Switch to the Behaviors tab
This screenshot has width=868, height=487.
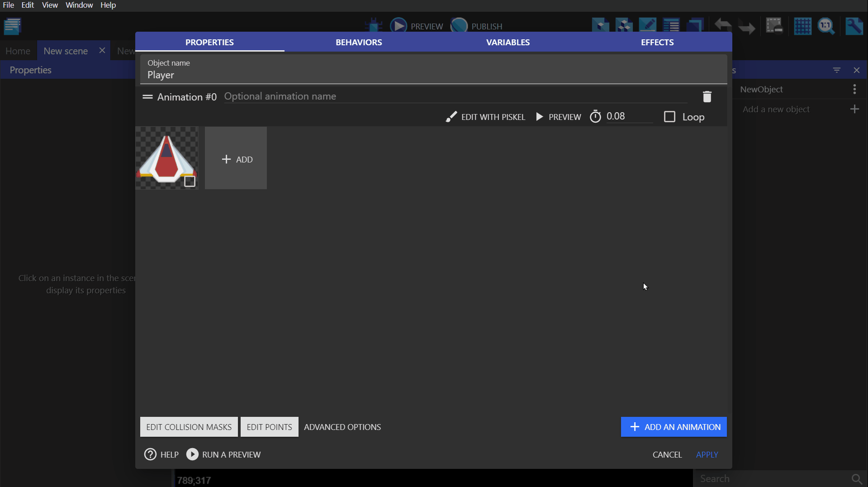(x=359, y=42)
